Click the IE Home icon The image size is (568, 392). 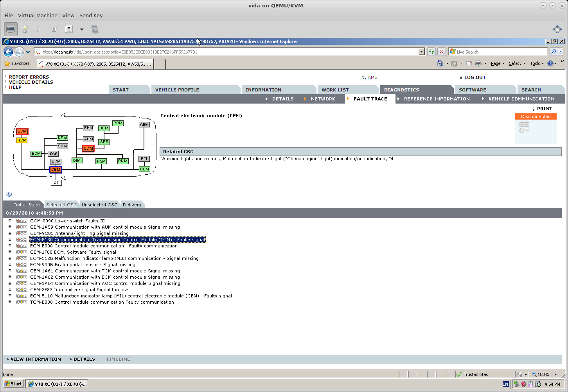(x=440, y=63)
